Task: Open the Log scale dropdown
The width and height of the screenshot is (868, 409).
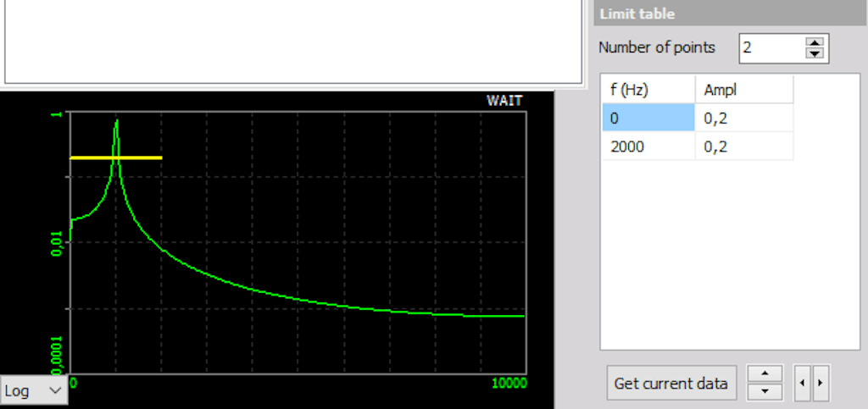Action: point(34,390)
